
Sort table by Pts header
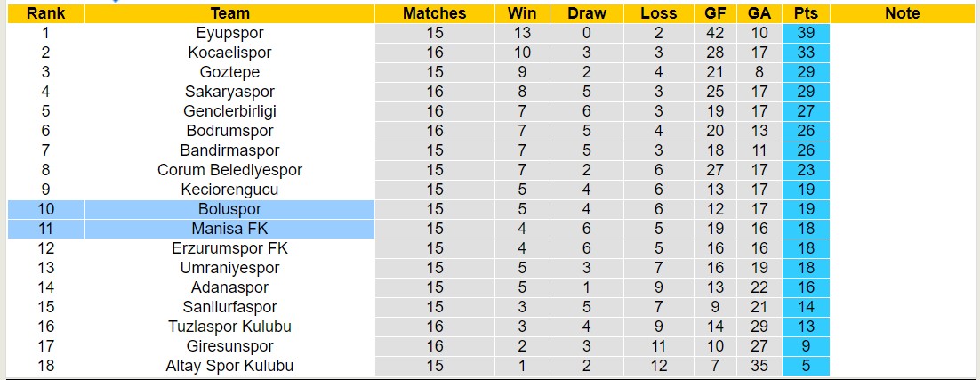coord(807,13)
